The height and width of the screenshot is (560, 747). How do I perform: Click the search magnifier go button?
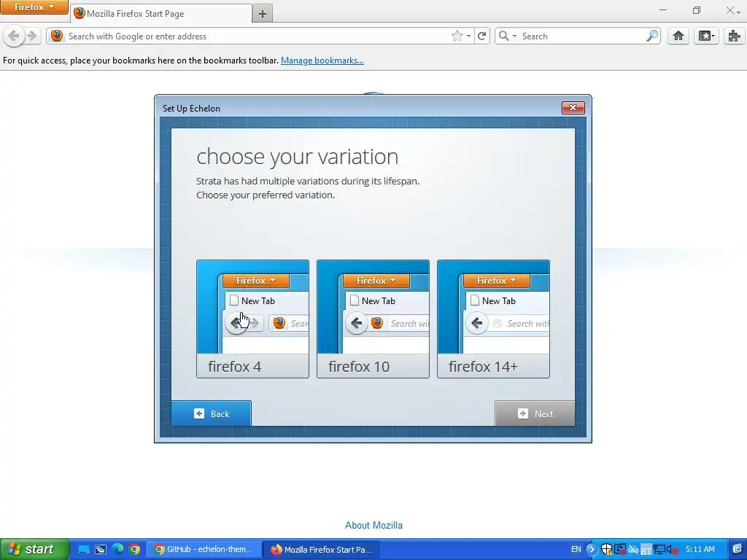tap(651, 36)
